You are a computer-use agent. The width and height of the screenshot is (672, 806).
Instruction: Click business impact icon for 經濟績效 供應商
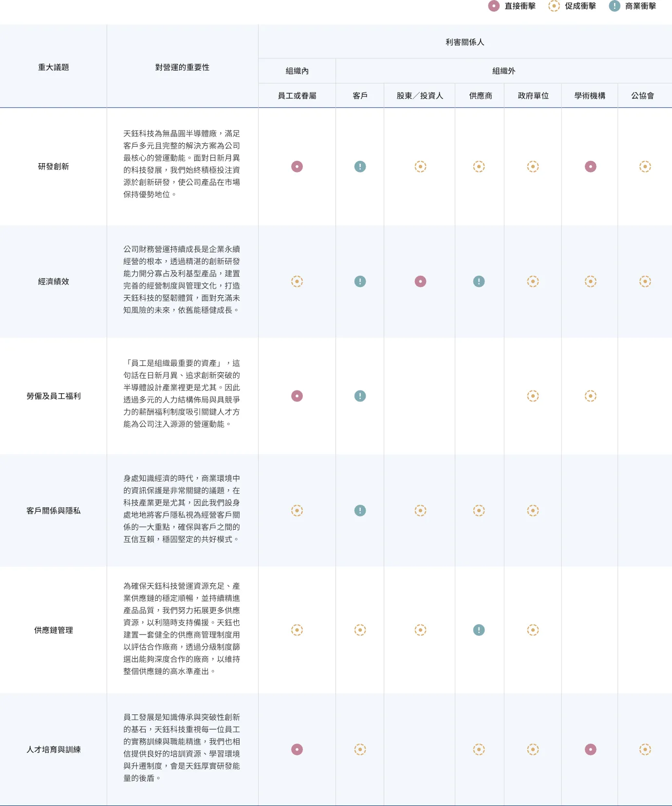(479, 282)
